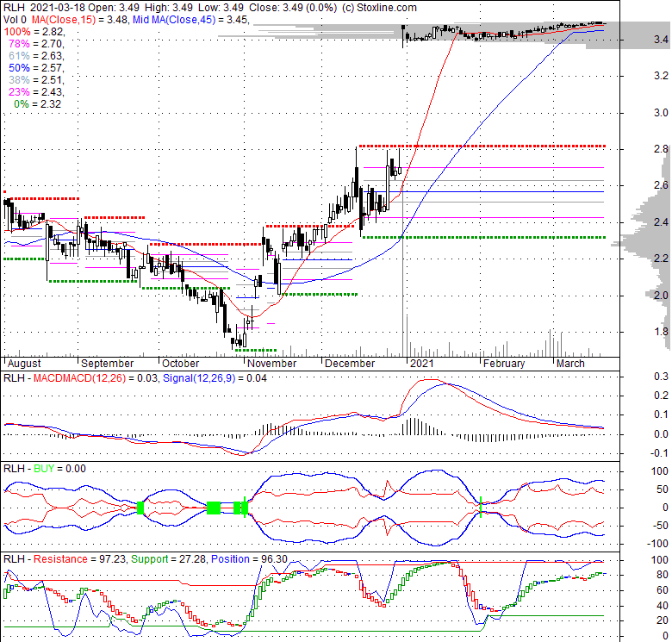
Task: Click the 3.4 price axis label
Action: click(x=661, y=40)
